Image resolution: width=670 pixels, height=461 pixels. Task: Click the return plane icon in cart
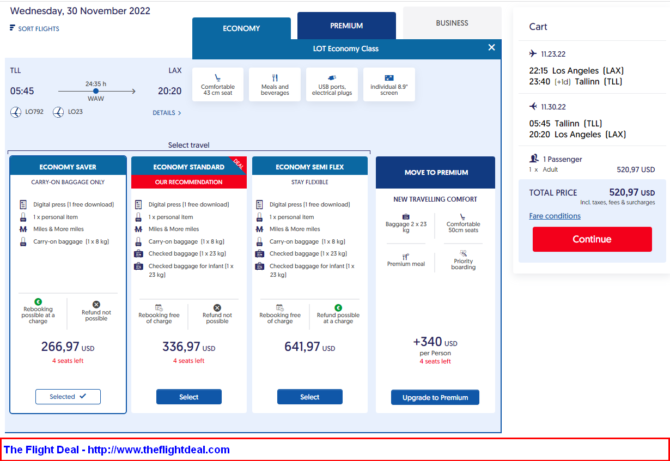coord(533,106)
